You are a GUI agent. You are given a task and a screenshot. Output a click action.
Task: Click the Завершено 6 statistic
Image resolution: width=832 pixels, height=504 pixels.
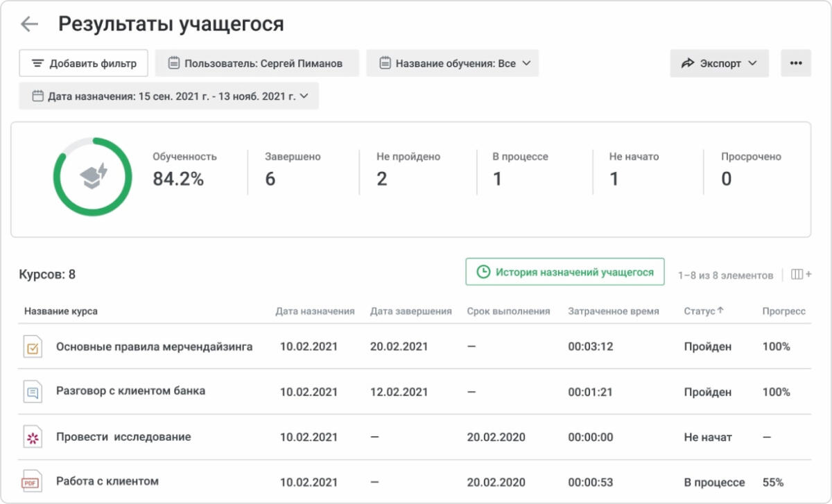click(292, 170)
